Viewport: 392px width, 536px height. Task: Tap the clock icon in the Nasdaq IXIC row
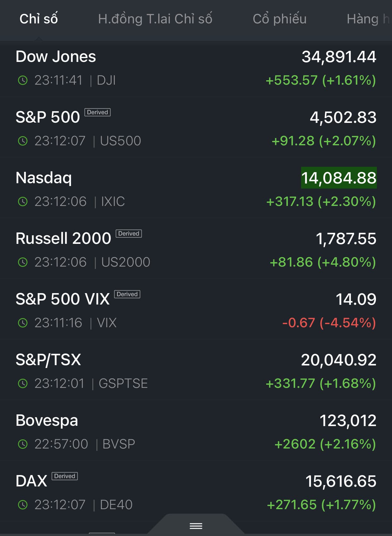click(x=23, y=202)
